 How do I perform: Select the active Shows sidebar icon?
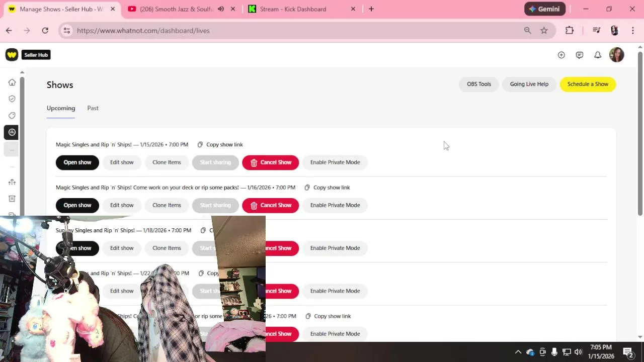pos(12,132)
